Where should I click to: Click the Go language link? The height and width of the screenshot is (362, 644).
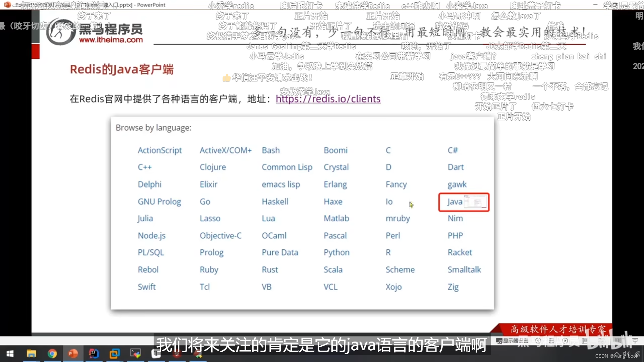205,202
